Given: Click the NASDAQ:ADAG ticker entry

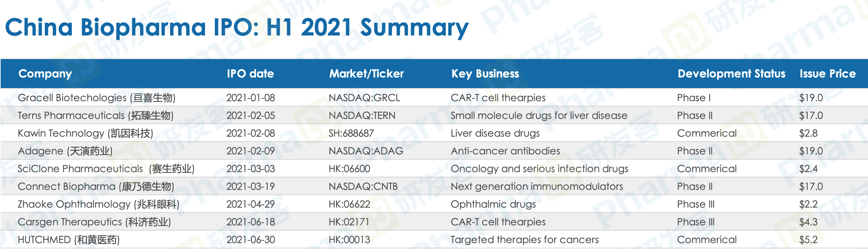Looking at the screenshot, I should point(366,151).
